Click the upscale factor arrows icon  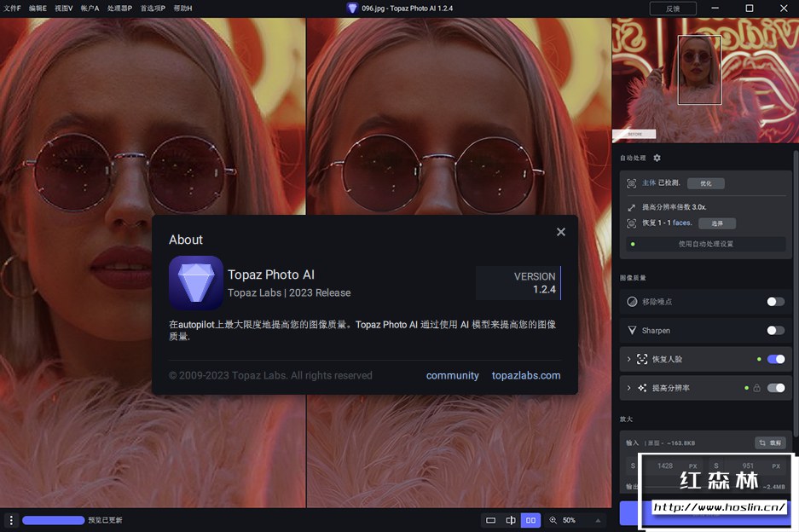point(631,207)
